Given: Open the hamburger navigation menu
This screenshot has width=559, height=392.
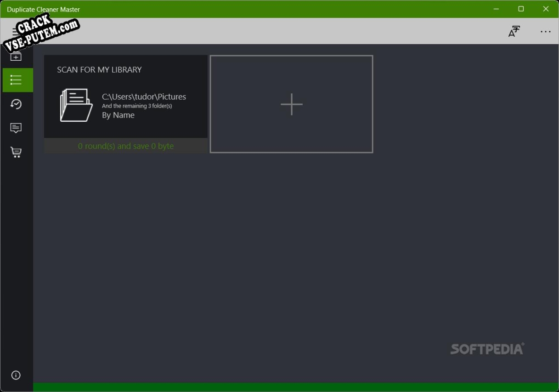Looking at the screenshot, I should (x=16, y=32).
